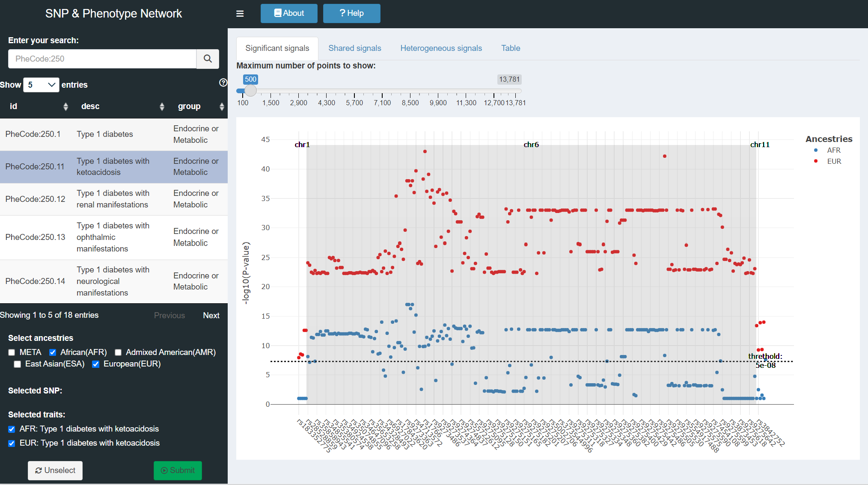Screen dimensions: 868x485
Task: Enable the META ancestry checkbox
Action: [12, 352]
